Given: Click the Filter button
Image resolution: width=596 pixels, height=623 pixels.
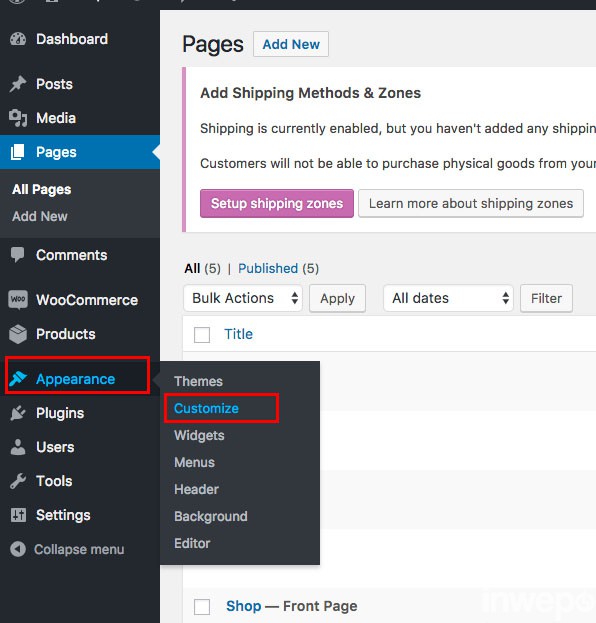Looking at the screenshot, I should 546,298.
